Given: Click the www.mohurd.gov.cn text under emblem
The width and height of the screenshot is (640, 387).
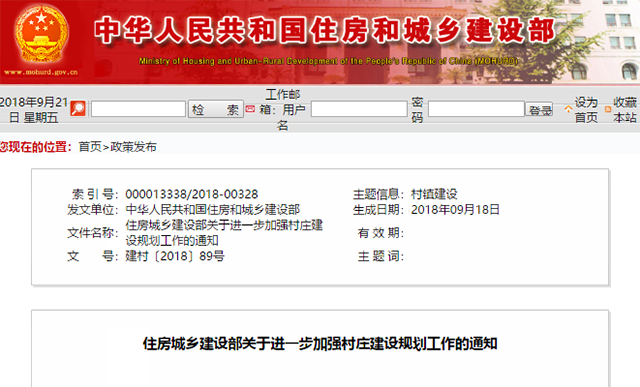Looking at the screenshot, I should pyautogui.click(x=41, y=72).
